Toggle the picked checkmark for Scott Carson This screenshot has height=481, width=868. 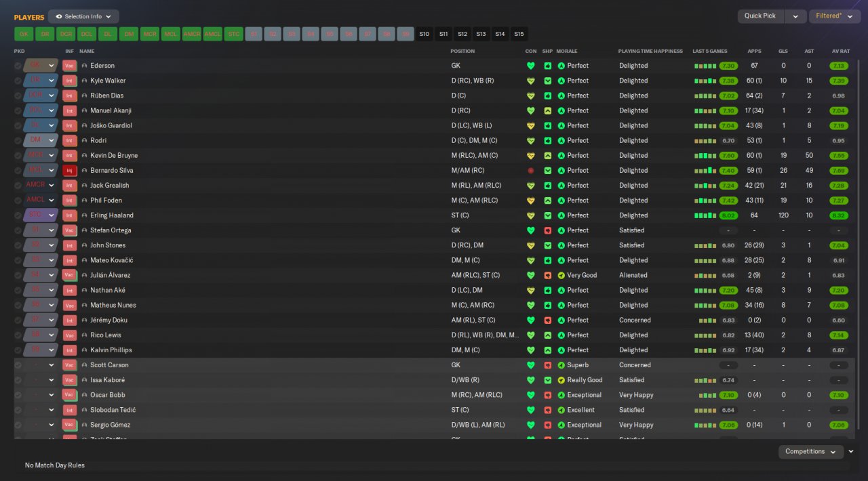pos(18,365)
